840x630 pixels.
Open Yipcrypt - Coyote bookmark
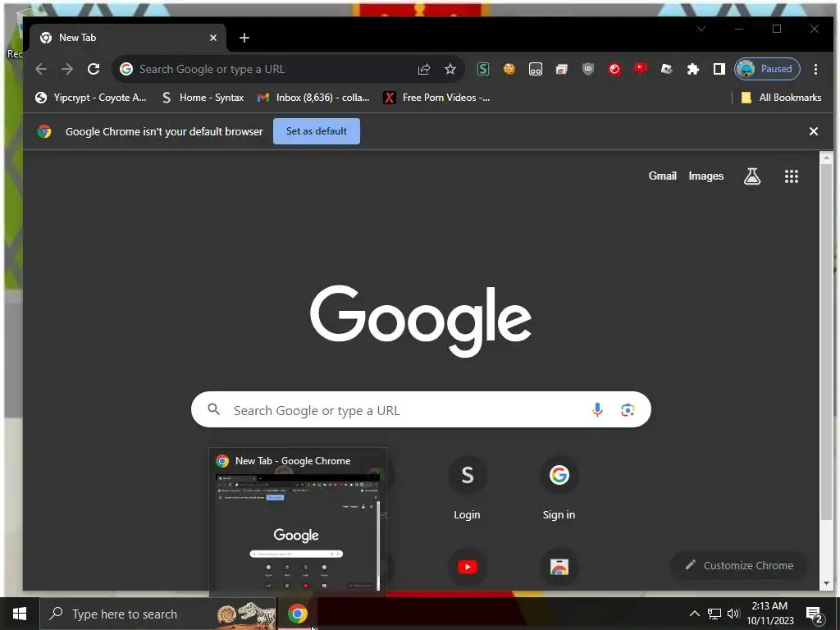pos(90,98)
